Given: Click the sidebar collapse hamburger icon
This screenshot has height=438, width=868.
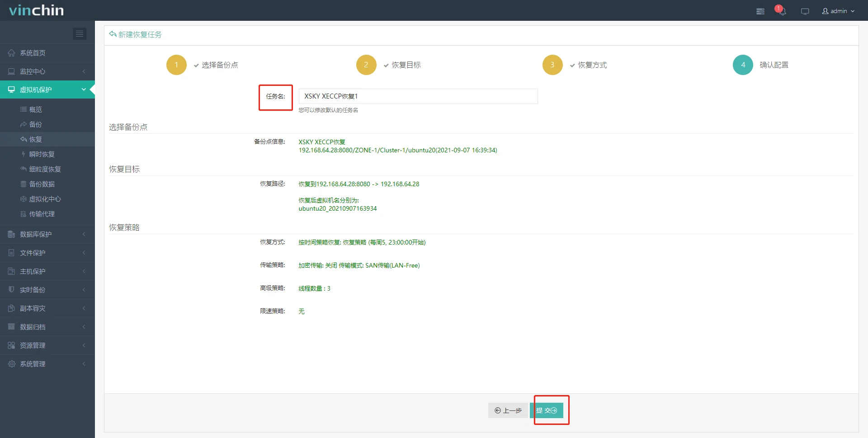Looking at the screenshot, I should point(80,33).
